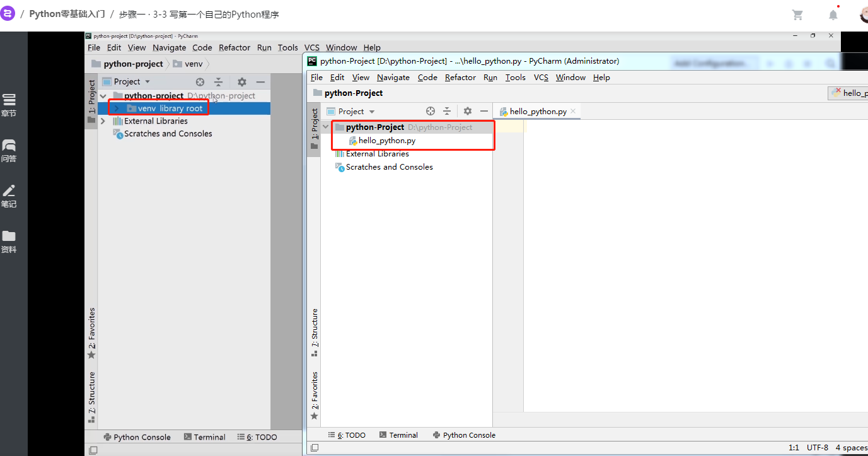Click Collapse All icon in front PyCharm window
868x456 pixels.
tap(447, 111)
